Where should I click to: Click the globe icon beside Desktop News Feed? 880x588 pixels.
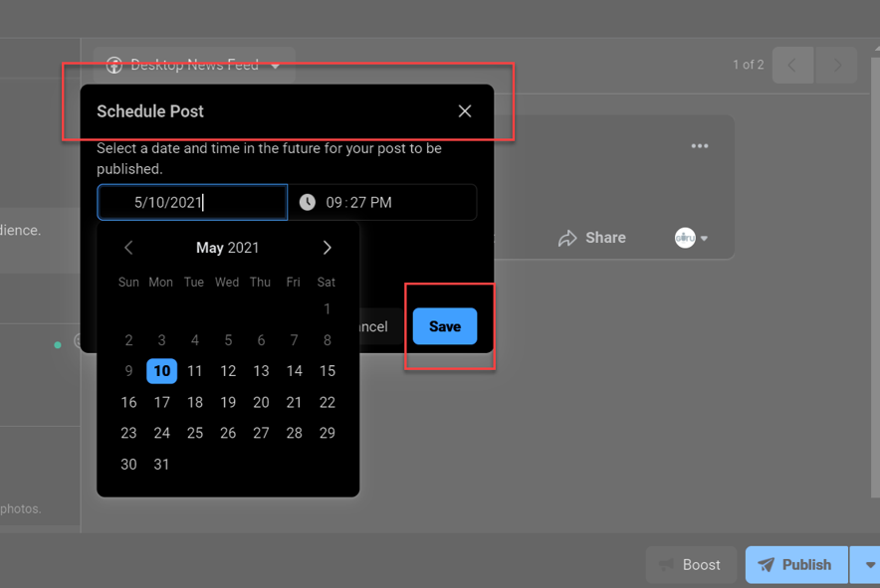(114, 65)
